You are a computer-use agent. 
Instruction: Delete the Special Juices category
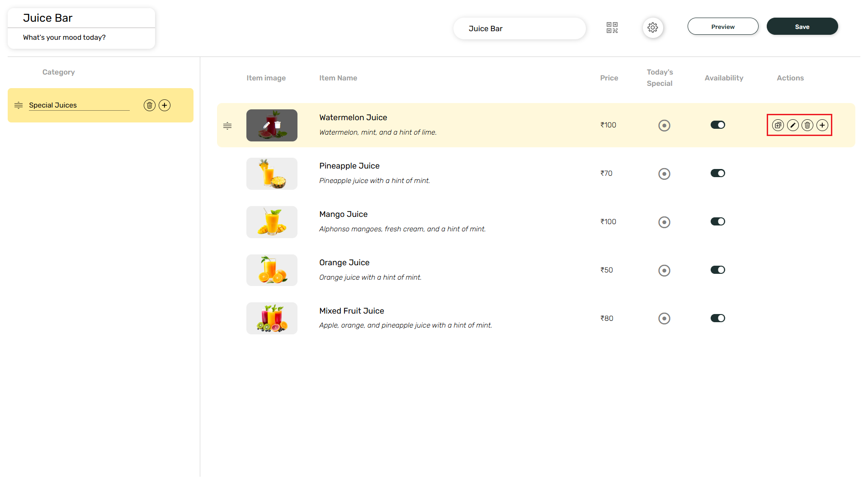[150, 105]
